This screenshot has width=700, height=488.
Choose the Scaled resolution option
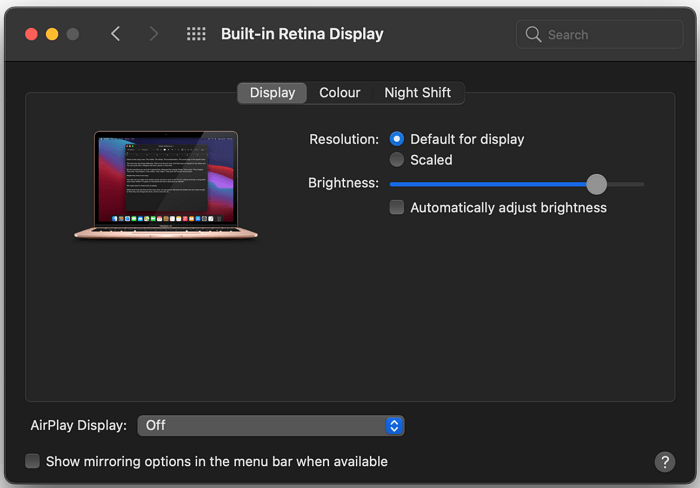tap(397, 160)
